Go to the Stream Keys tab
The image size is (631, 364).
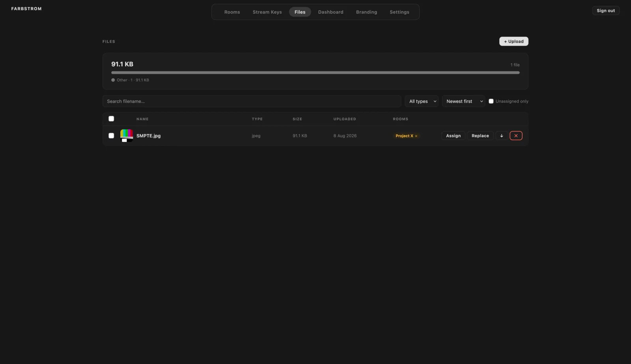(267, 12)
